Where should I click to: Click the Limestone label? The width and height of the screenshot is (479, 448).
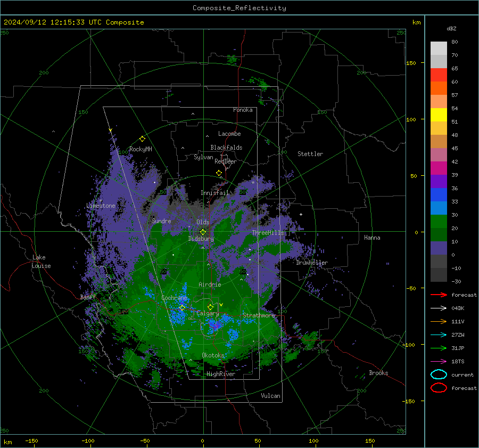(x=101, y=206)
